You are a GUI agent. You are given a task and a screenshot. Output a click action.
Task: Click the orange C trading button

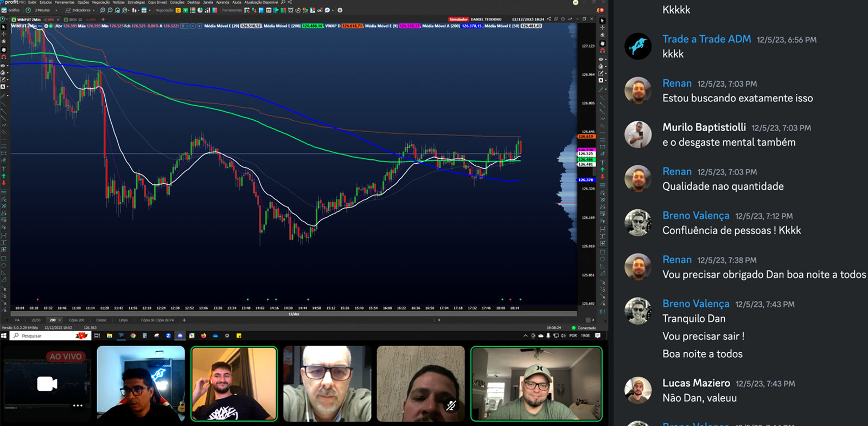pos(178,10)
